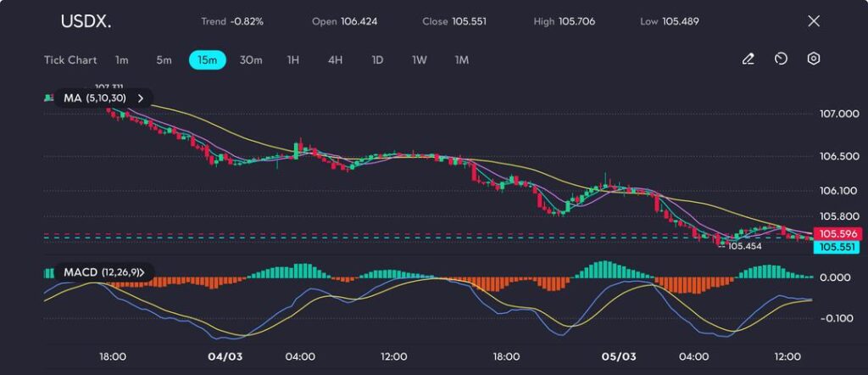Set the chart to 1H timeframe

click(x=293, y=60)
